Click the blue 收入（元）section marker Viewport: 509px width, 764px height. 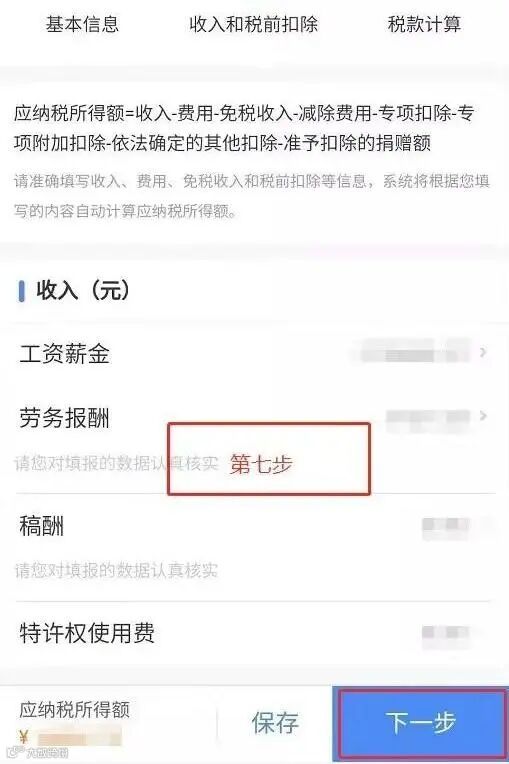click(x=21, y=291)
